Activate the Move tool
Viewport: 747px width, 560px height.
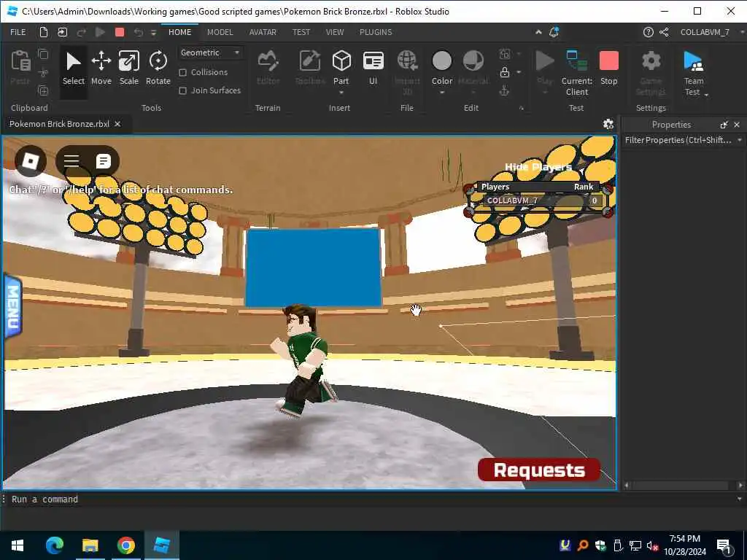(101, 69)
